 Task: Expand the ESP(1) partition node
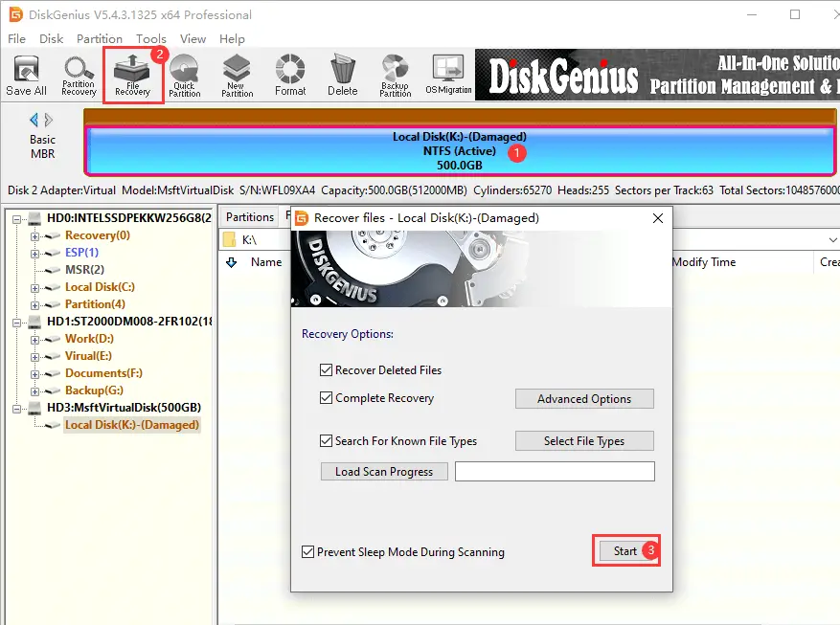[x=34, y=253]
